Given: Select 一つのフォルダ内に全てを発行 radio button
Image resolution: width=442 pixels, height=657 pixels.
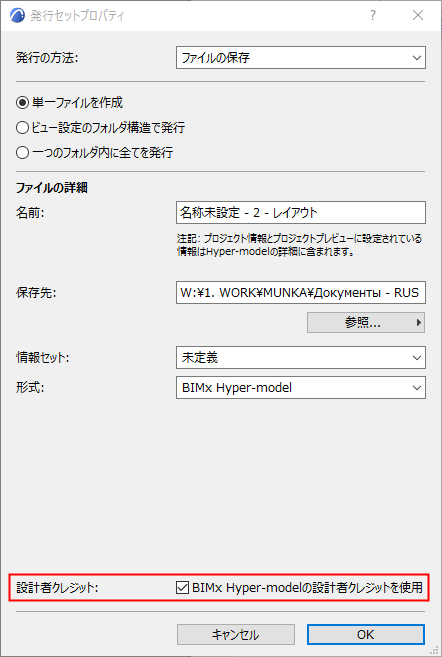Looking at the screenshot, I should click(x=22, y=153).
